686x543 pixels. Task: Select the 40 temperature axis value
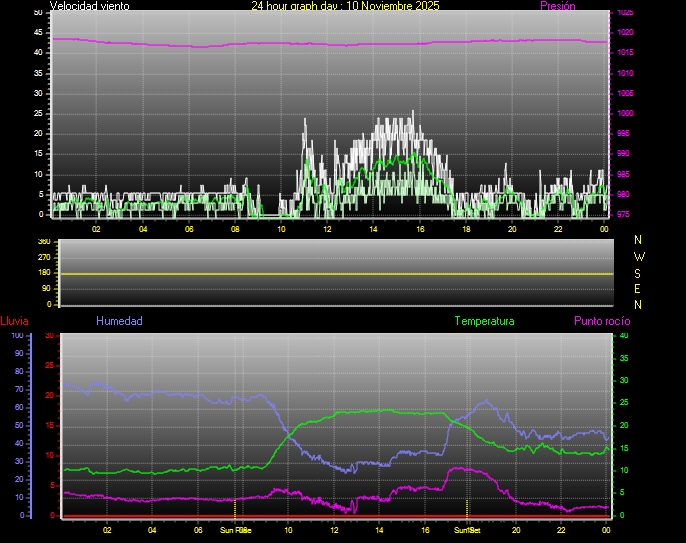(x=625, y=335)
